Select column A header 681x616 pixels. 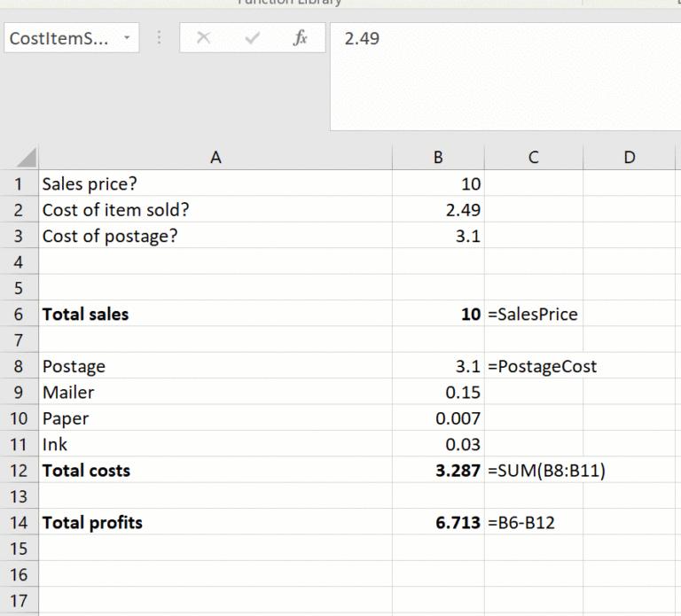(215, 158)
